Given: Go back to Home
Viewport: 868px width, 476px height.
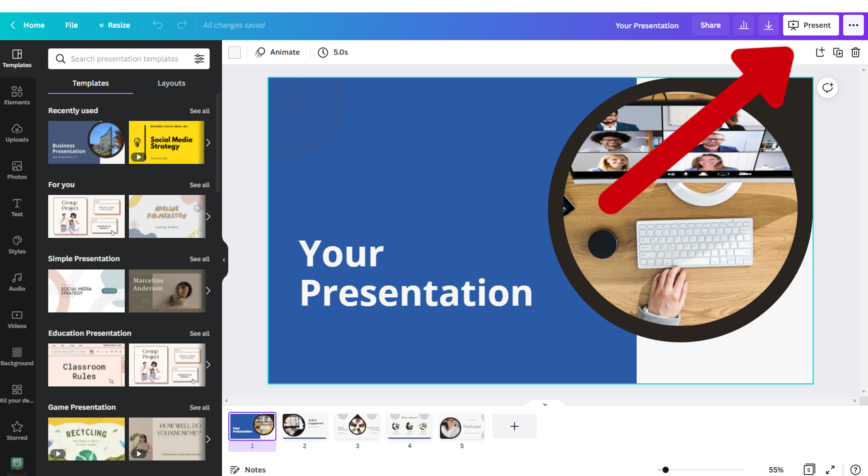Looking at the screenshot, I should click(28, 25).
